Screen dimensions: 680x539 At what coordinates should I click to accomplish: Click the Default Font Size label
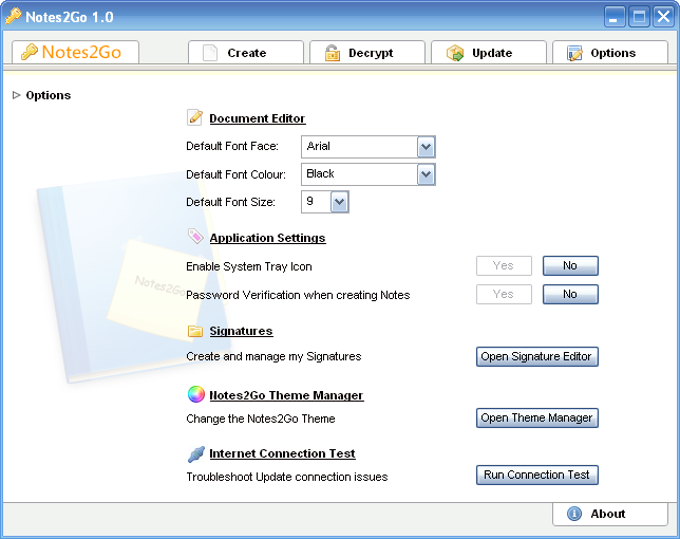pyautogui.click(x=231, y=202)
